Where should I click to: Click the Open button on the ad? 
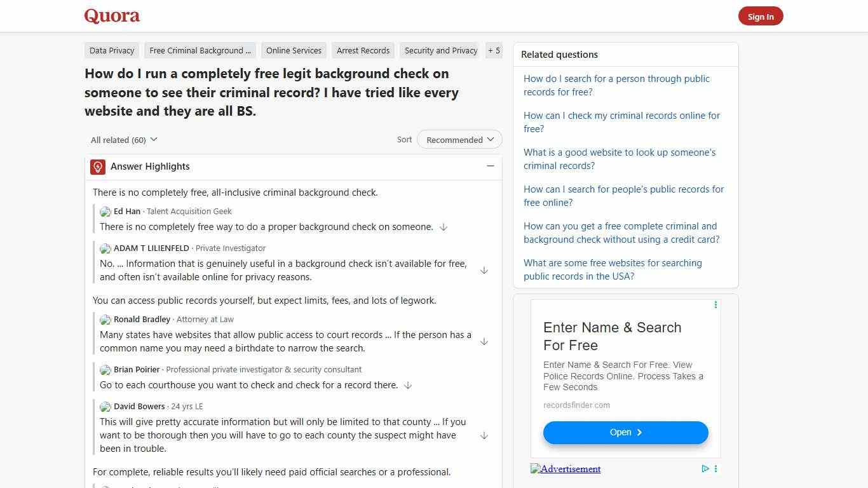coord(625,432)
